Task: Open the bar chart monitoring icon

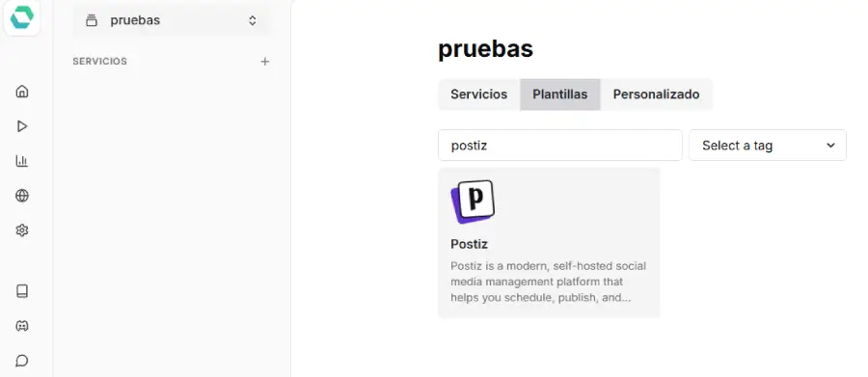Action: pos(21,161)
